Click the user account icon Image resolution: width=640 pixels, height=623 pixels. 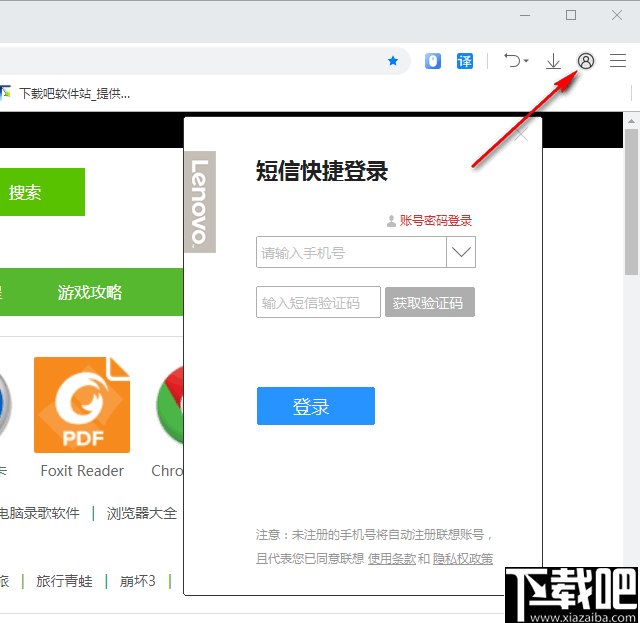click(x=586, y=61)
